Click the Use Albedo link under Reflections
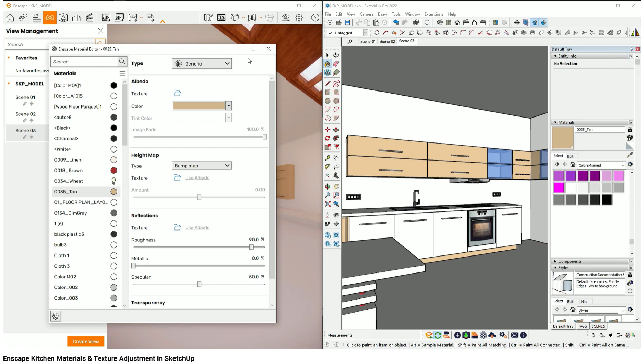Image resolution: width=642 pixels, height=364 pixels. [x=197, y=227]
